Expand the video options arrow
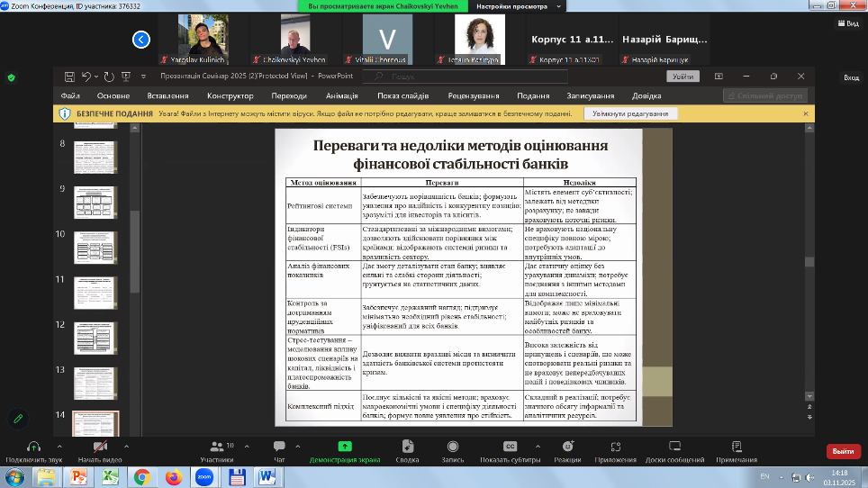Viewport: 868px width, 488px height. coord(127,446)
